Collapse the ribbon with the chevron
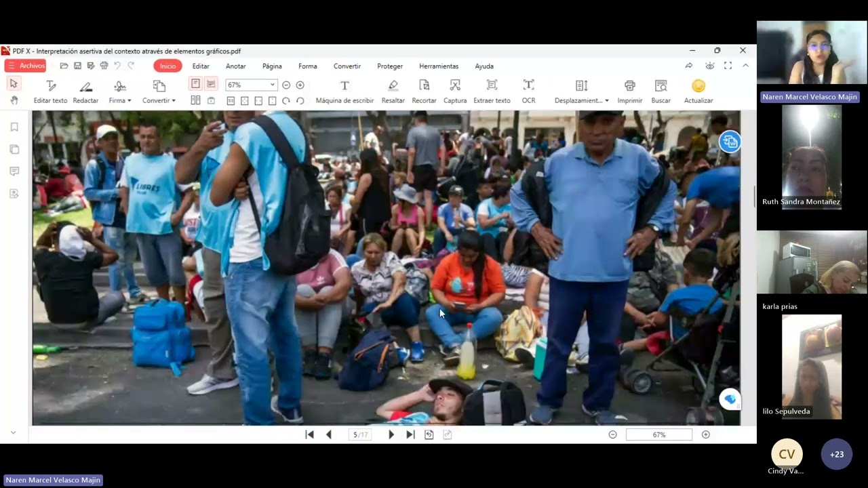 [x=745, y=66]
